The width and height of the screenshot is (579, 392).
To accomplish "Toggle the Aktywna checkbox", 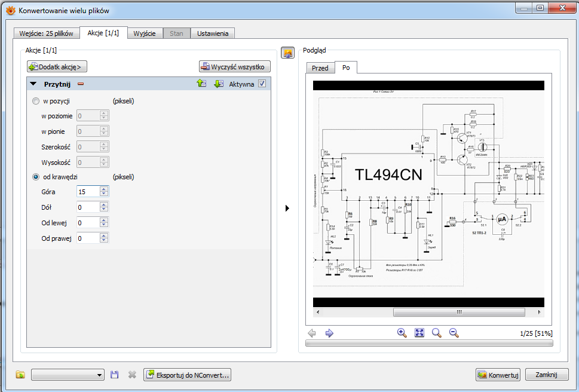I will click(x=262, y=84).
